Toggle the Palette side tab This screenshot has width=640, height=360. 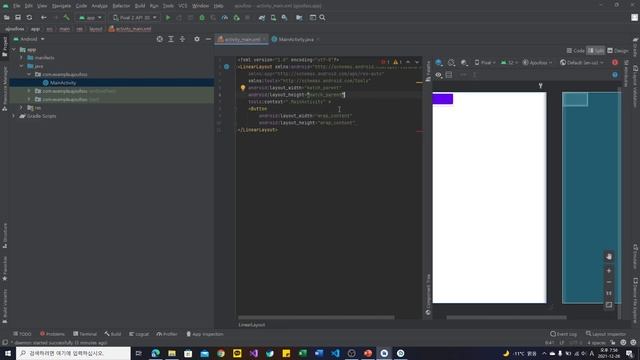[x=428, y=71]
